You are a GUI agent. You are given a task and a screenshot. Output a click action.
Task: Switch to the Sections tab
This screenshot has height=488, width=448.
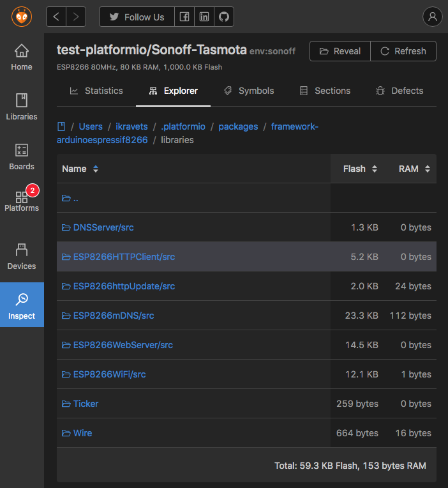(325, 91)
